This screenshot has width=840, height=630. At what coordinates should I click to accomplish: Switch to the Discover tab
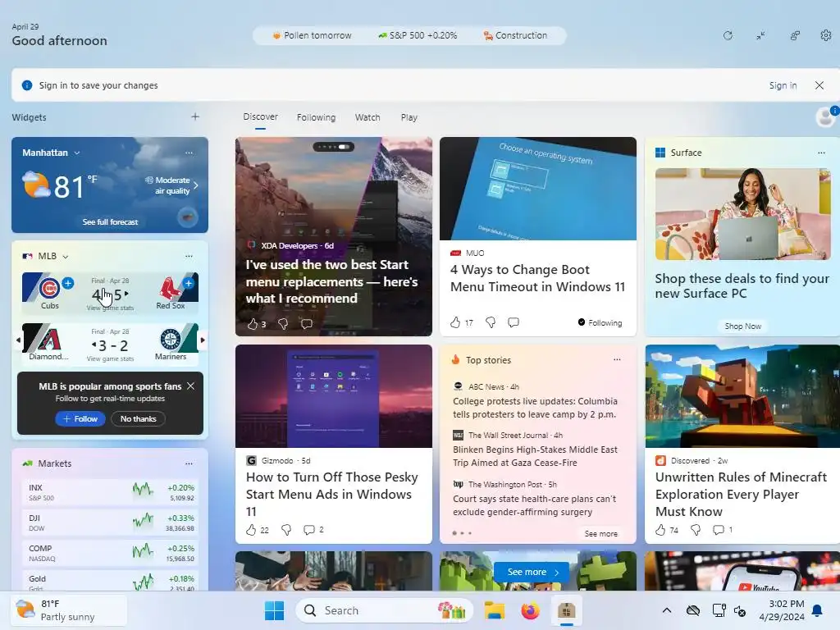pos(260,116)
